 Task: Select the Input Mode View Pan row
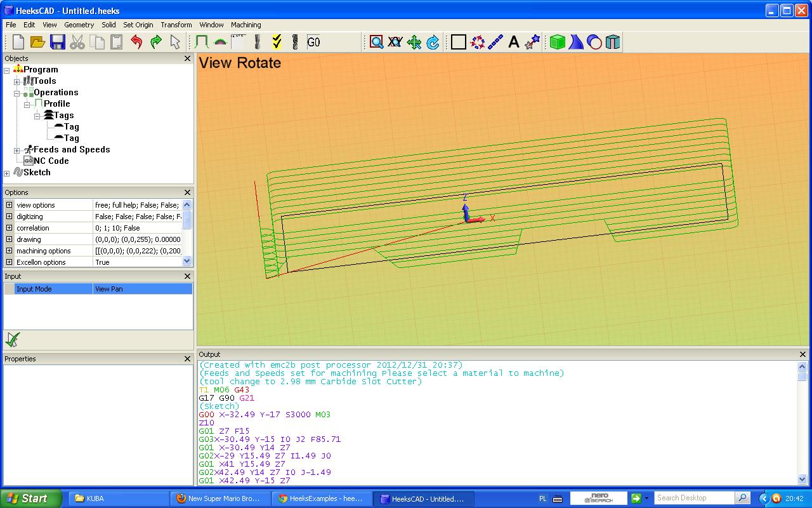click(x=98, y=289)
